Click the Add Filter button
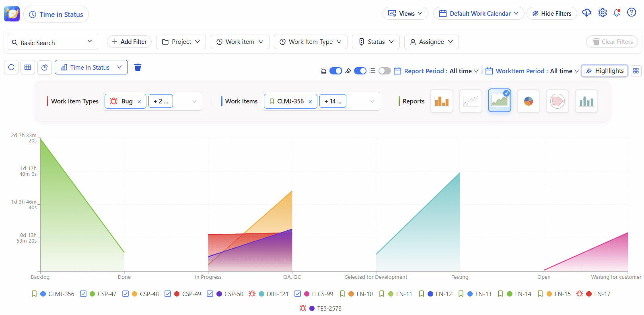Image resolution: width=644 pixels, height=315 pixels. [129, 42]
